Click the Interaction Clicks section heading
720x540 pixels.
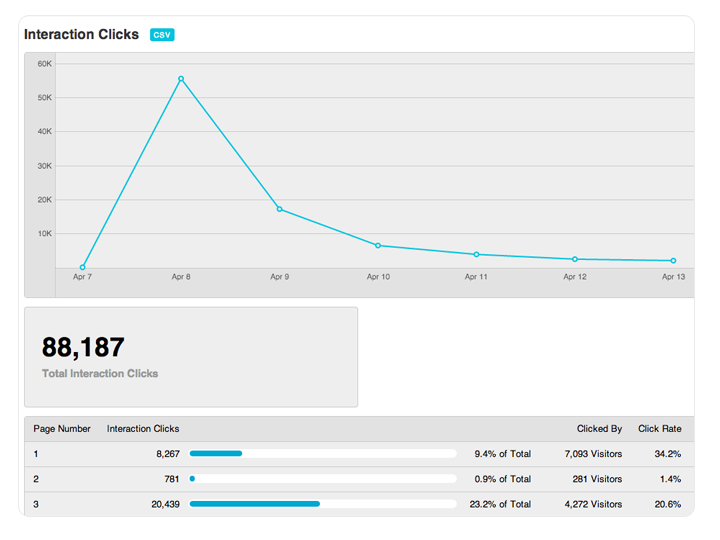81,34
